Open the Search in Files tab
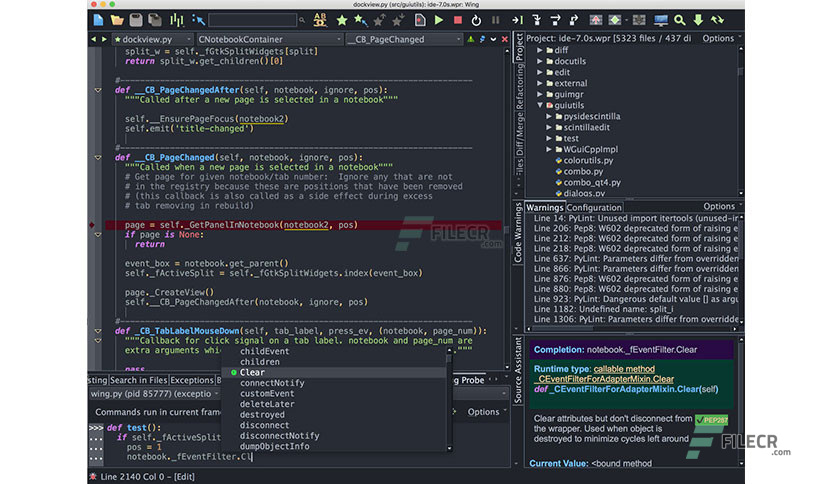The image size is (836, 484). 139,380
